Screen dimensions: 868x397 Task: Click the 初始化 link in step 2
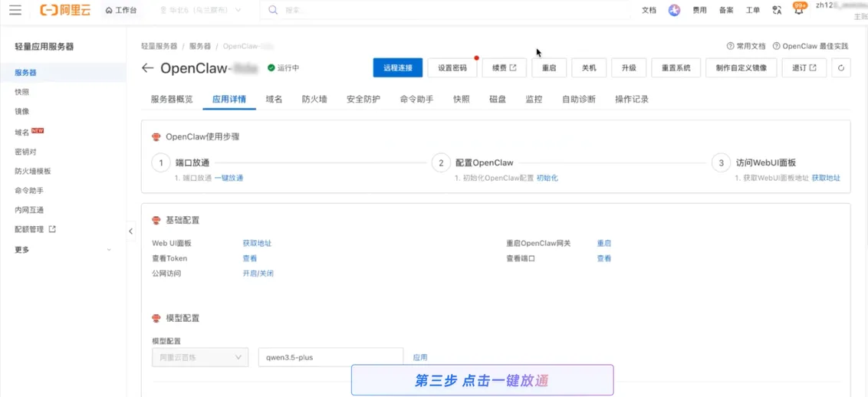[x=547, y=178]
